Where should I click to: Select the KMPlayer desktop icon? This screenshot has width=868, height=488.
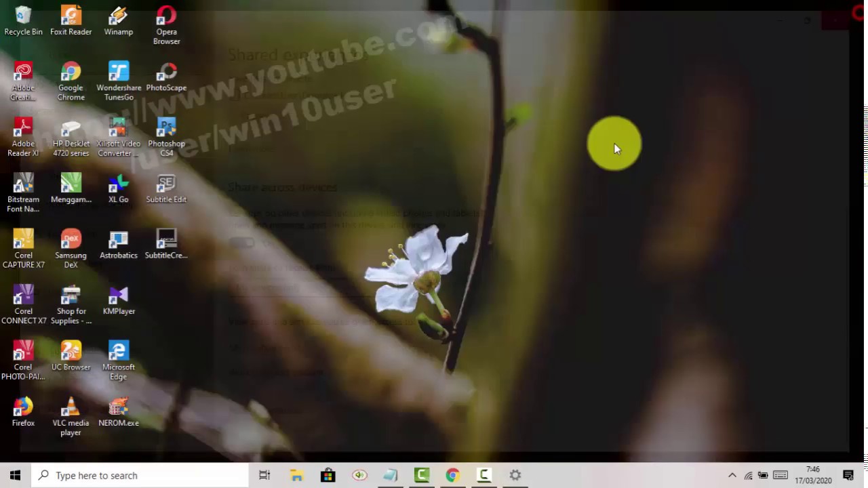point(119,300)
